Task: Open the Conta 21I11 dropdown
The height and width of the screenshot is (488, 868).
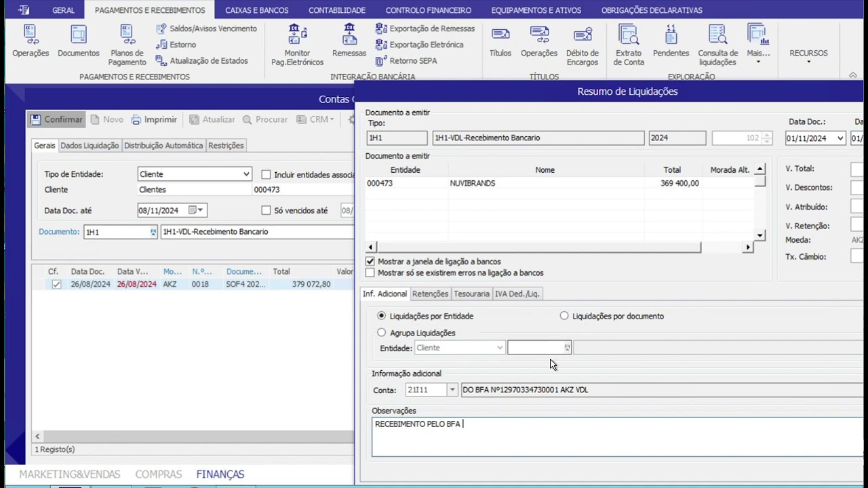Action: click(452, 390)
